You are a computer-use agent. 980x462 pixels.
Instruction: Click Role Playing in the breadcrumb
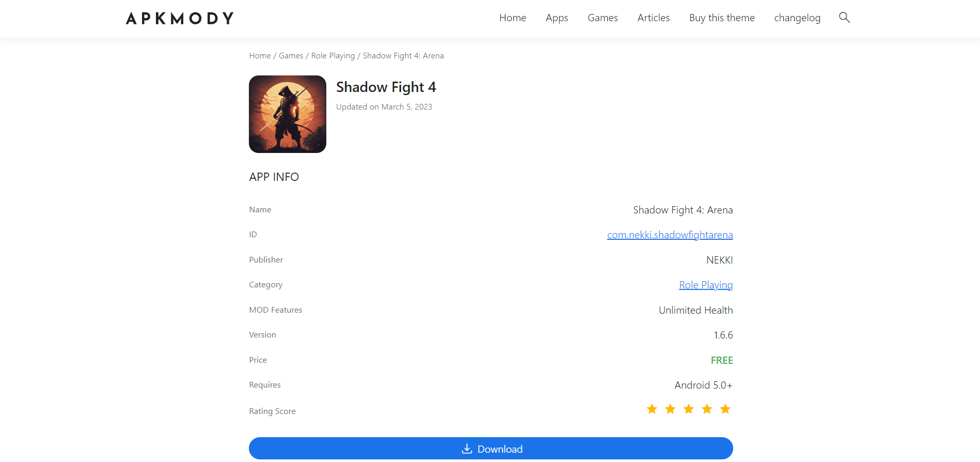333,56
